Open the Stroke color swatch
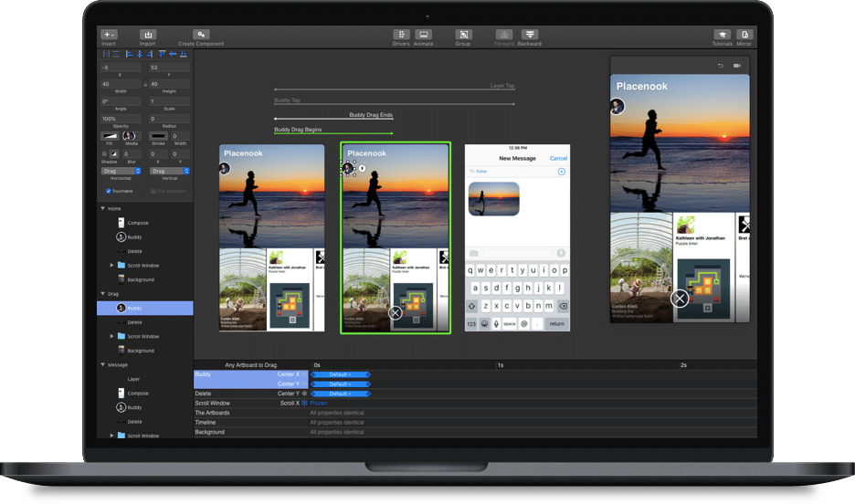This screenshot has width=855, height=504. tap(158, 136)
